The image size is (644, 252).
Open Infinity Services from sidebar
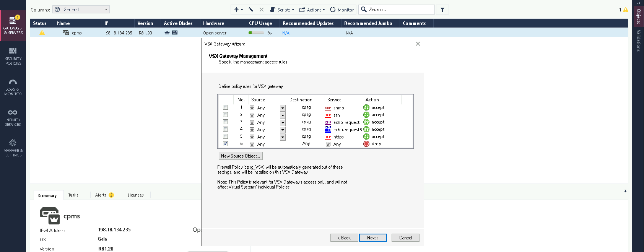pyautogui.click(x=13, y=117)
